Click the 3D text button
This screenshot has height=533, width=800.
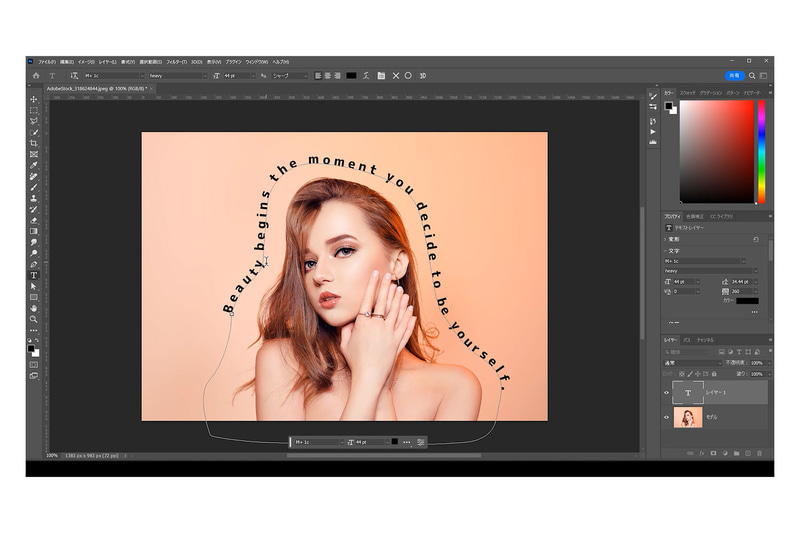[x=422, y=75]
